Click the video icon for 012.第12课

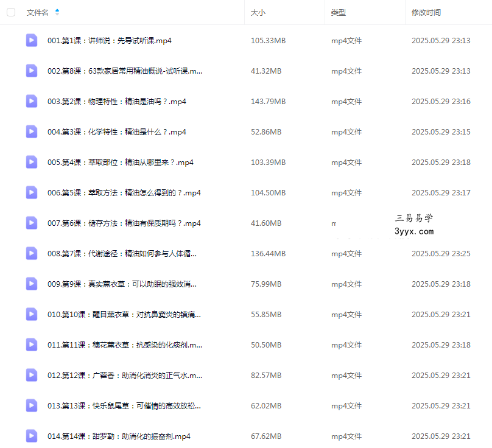[x=32, y=375]
